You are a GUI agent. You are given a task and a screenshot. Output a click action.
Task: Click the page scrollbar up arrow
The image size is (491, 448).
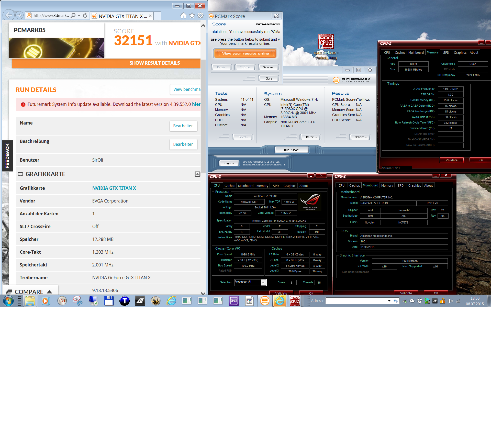point(203,26)
